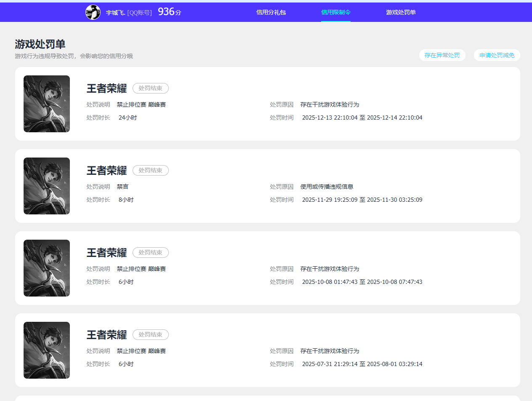
Task: Click 处罚结束 badge on 24小时 penalty card
Action: pos(151,88)
